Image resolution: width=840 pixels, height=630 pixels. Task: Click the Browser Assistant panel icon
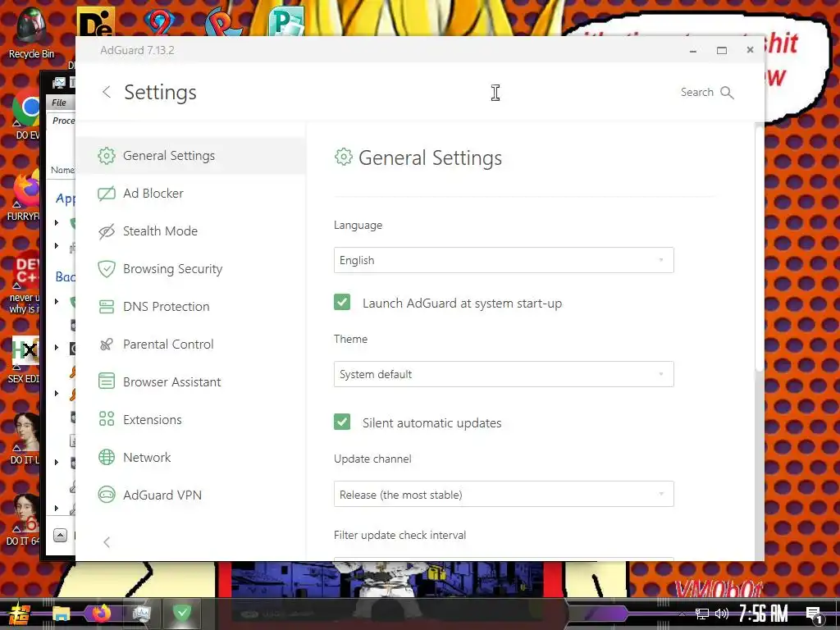[x=106, y=381]
